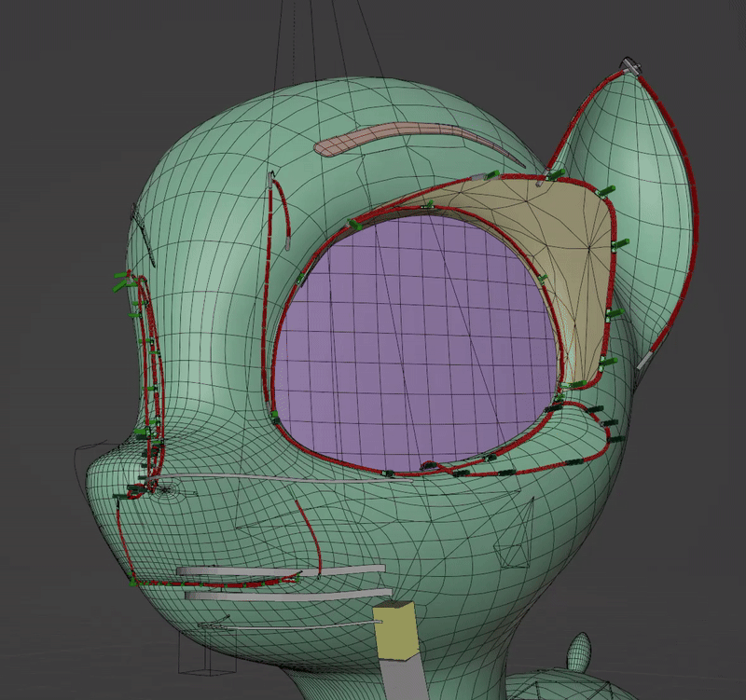Select the purple eye mesh
Image resolution: width=746 pixels, height=700 pixels.
pos(414,342)
